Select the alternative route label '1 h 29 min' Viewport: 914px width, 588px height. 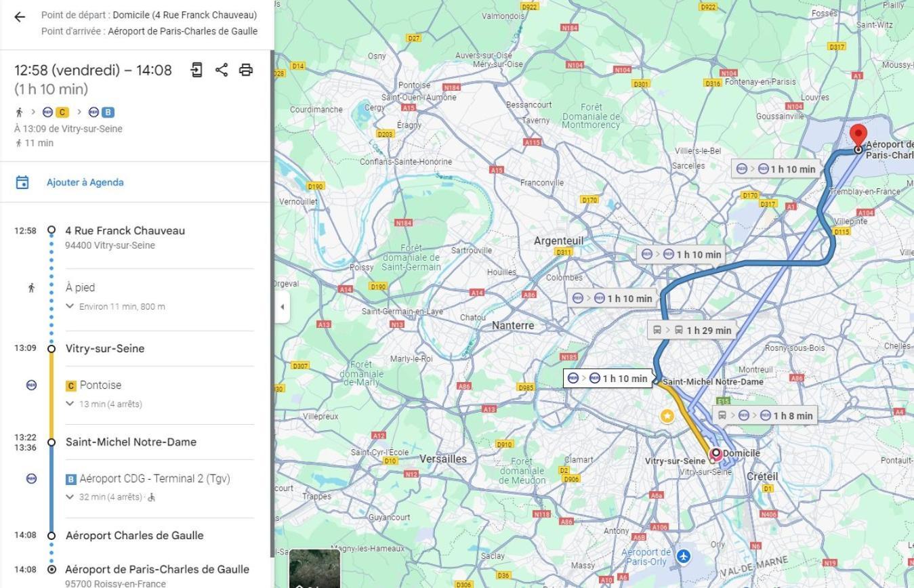(692, 330)
